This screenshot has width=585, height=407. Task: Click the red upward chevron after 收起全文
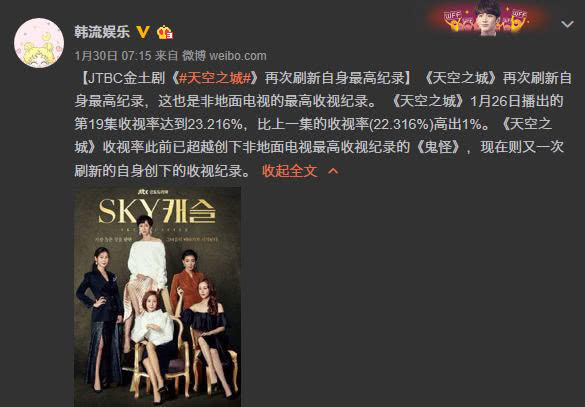333,171
